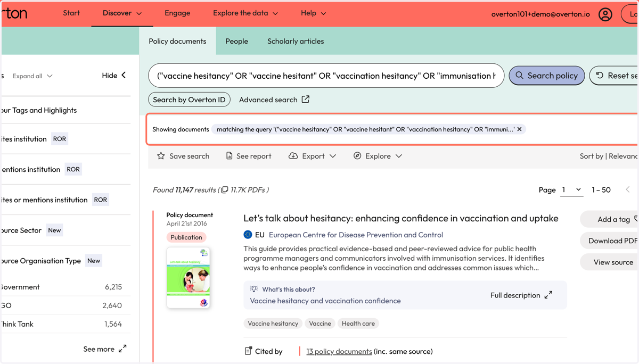The width and height of the screenshot is (639, 364).
Task: Open the Export dropdown chevron
Action: click(x=333, y=156)
